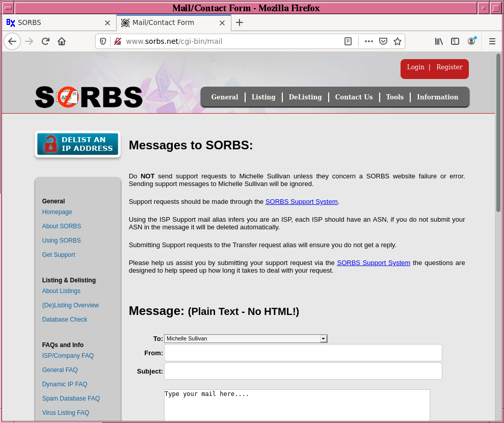Open the Library bookmarks icon
Screen dimensions: 504x423
[439, 41]
